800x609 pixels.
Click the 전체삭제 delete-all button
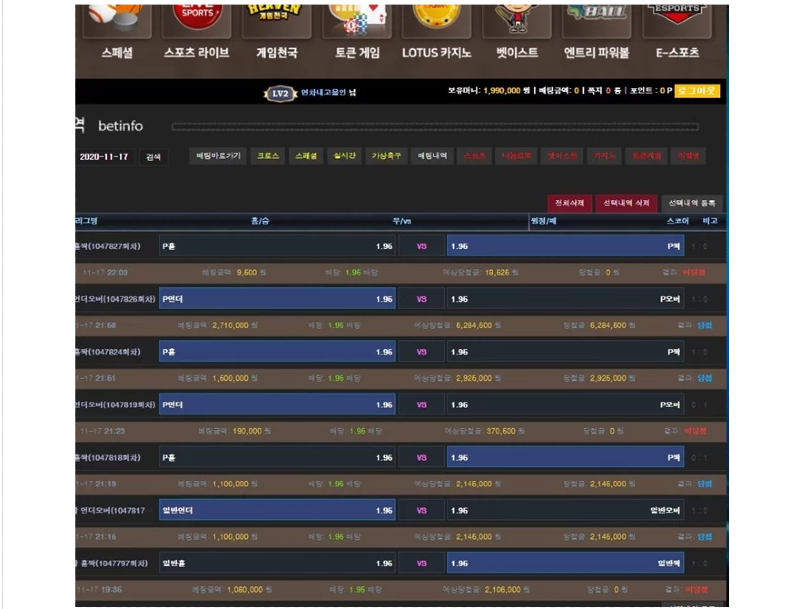[569, 202]
